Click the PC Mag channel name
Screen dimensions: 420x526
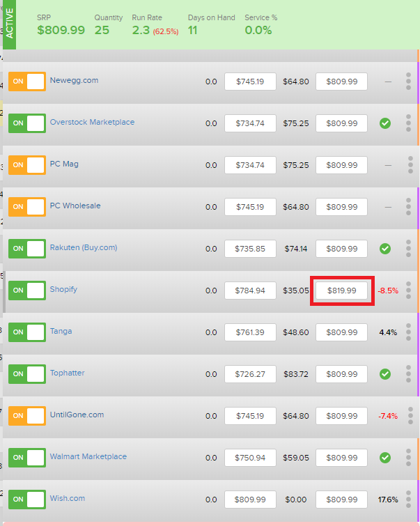pyautogui.click(x=64, y=164)
